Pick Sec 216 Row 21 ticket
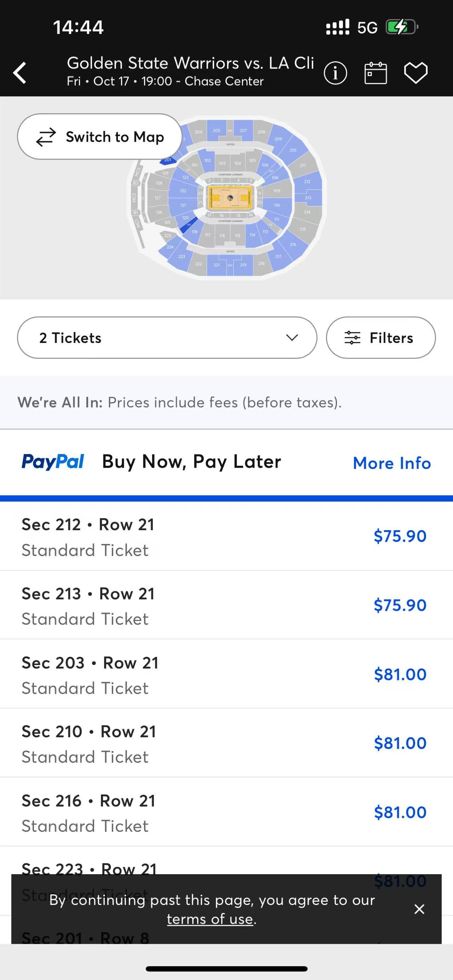Image resolution: width=453 pixels, height=980 pixels. pos(226,812)
